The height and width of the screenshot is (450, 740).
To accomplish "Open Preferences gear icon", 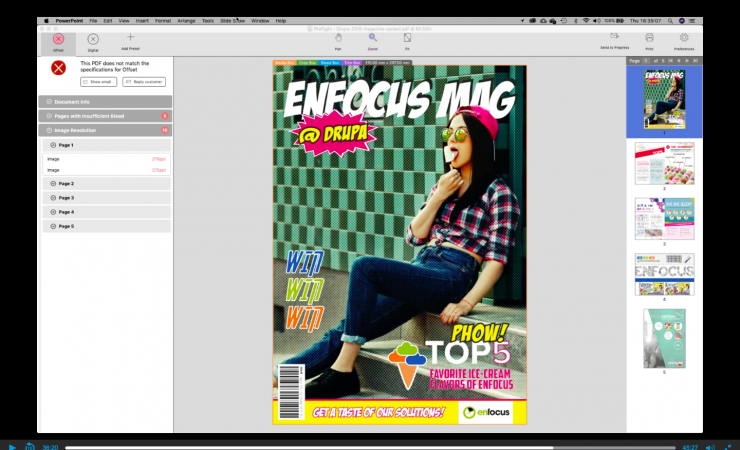I will click(684, 37).
